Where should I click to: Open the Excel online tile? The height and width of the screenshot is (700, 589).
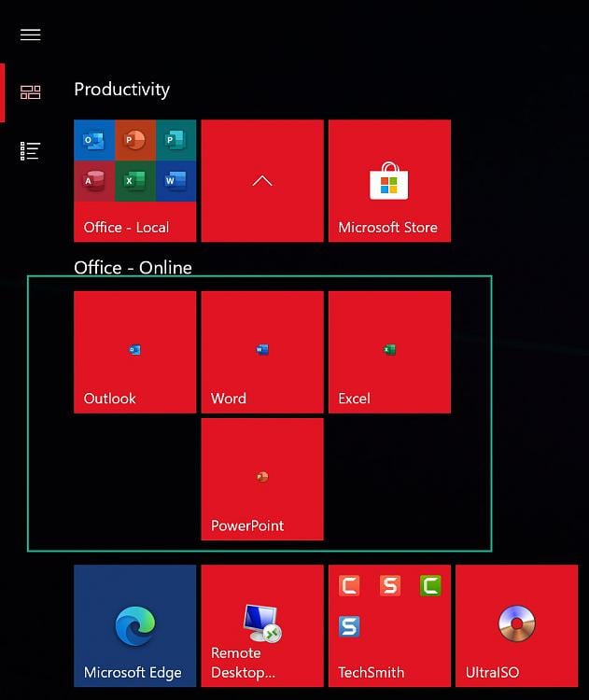coord(389,352)
